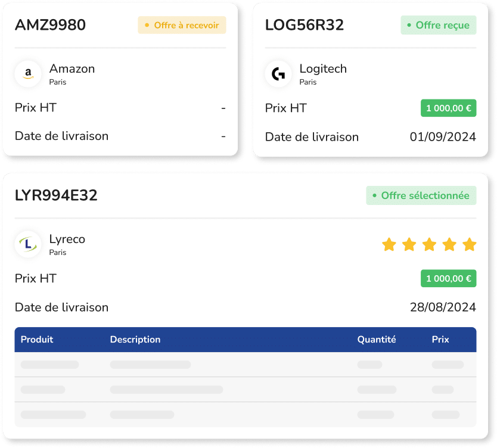Viewport: 497px width, 448px height.
Task: Click the Amazon supplier logo
Action: click(28, 74)
